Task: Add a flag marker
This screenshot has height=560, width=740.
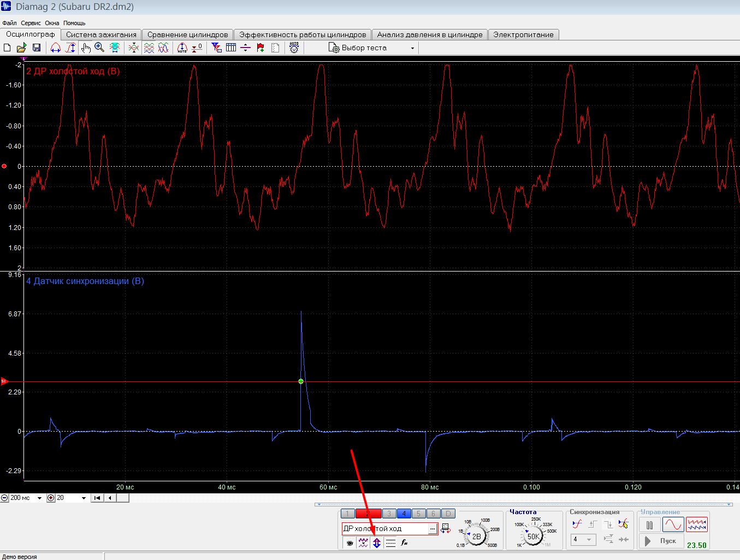Action: click(261, 48)
